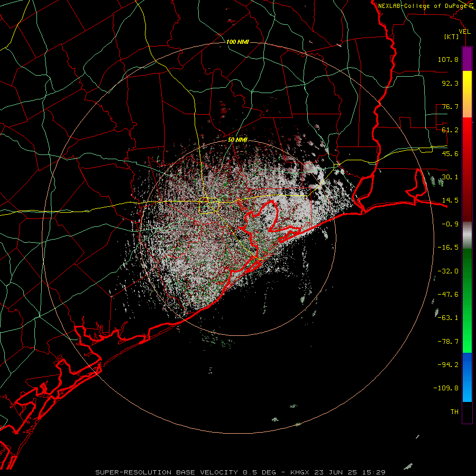
Task: Click the -109.8 velocity scale value
Action: pos(446,388)
